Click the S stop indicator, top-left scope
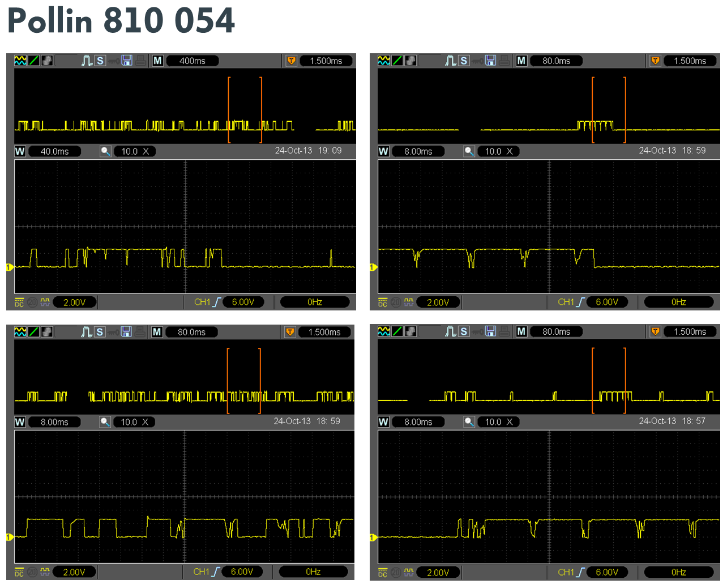Screen dimensions: 727x588 pyautogui.click(x=100, y=61)
